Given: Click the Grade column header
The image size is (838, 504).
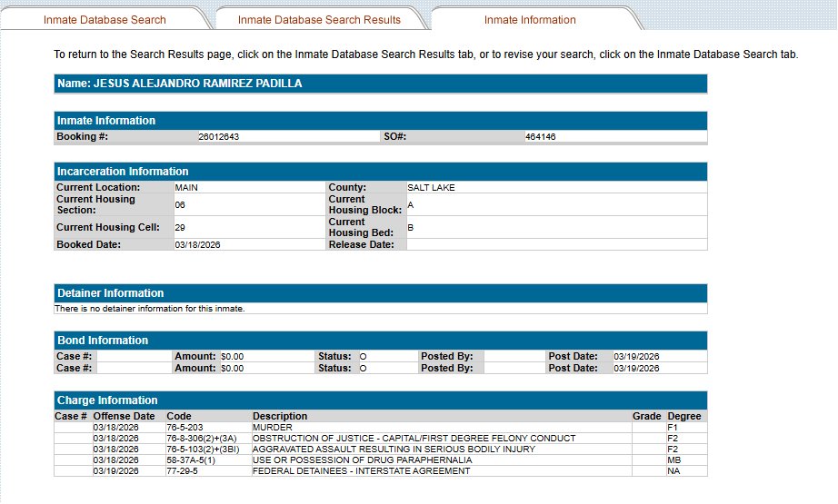Looking at the screenshot, I should pyautogui.click(x=646, y=416).
